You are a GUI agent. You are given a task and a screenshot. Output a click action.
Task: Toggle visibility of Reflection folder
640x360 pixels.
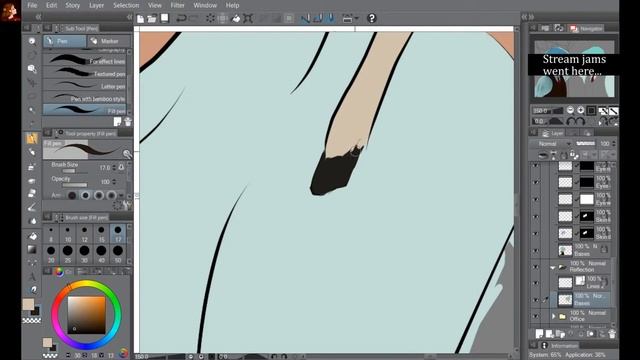coord(536,267)
